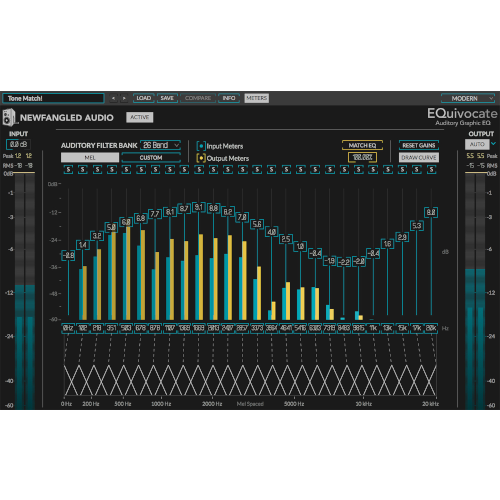500x500 pixels.
Task: Click the MATCH EQ button
Action: [362, 145]
